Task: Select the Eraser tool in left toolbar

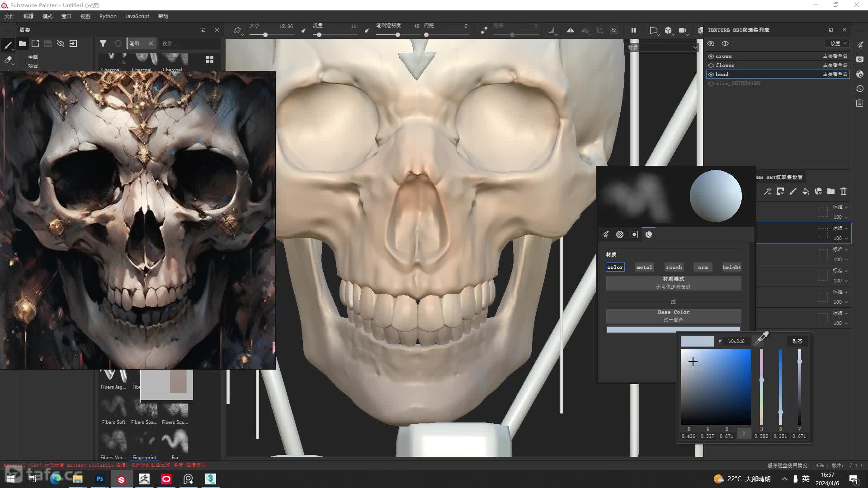Action: tap(8, 60)
